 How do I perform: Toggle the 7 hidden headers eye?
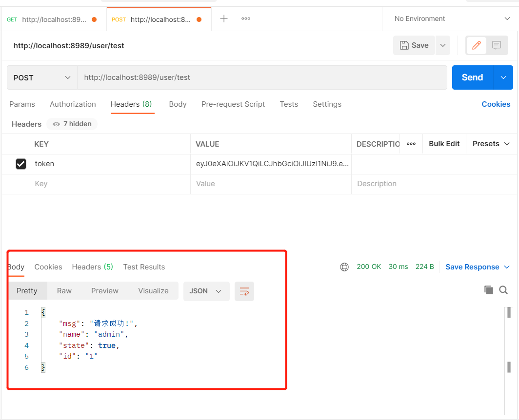pyautogui.click(x=72, y=124)
